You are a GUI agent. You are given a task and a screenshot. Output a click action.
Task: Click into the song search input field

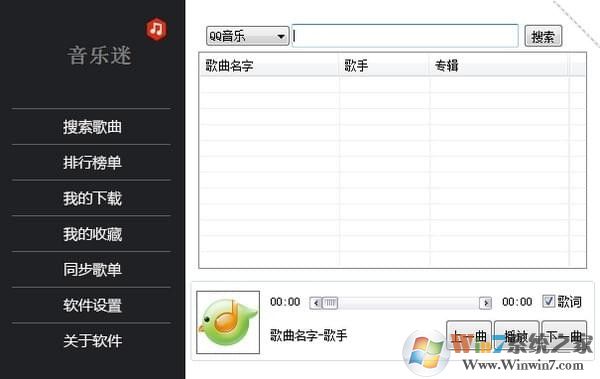405,36
